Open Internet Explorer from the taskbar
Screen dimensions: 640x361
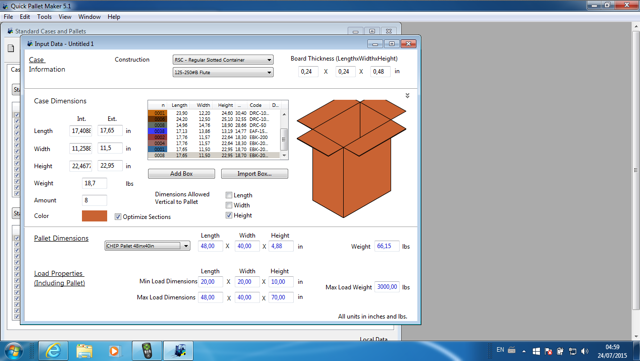click(x=53, y=351)
